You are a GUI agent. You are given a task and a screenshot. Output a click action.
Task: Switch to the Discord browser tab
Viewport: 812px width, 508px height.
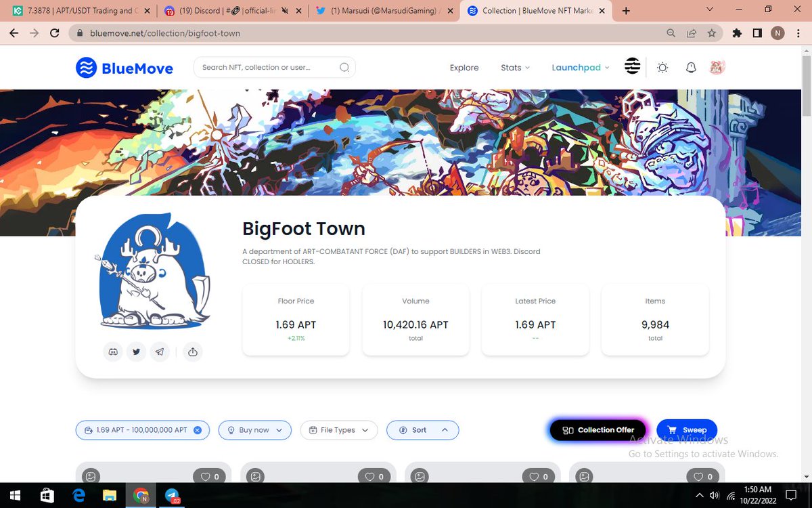coord(232,11)
